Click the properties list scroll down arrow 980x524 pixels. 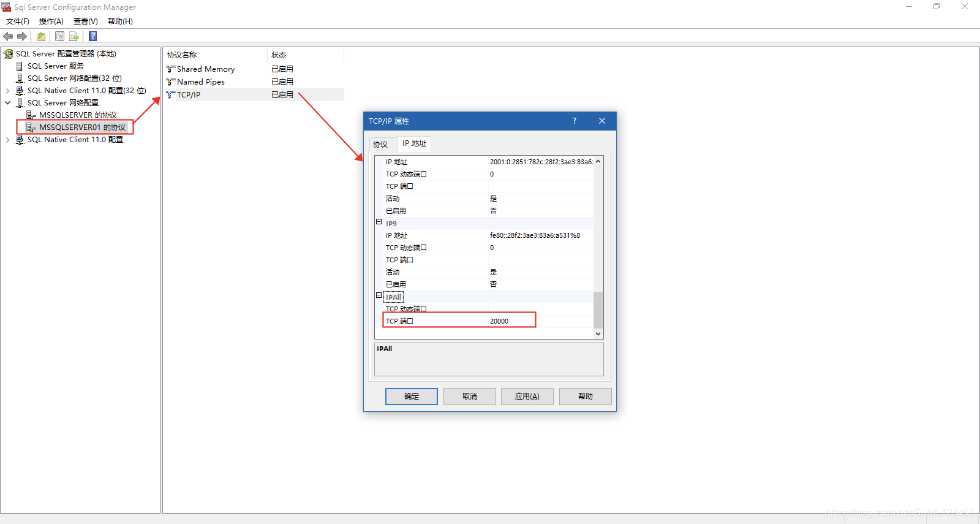click(598, 334)
